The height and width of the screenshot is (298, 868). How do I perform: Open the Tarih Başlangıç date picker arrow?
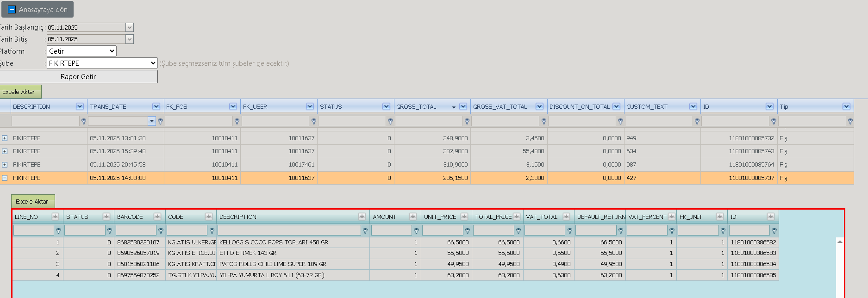(x=130, y=27)
